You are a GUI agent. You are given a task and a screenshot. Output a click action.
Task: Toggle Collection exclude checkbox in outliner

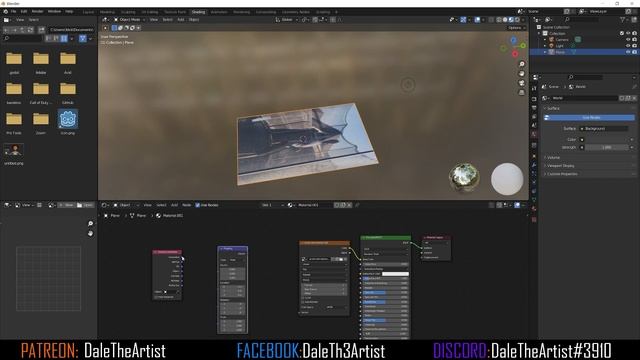click(x=622, y=33)
